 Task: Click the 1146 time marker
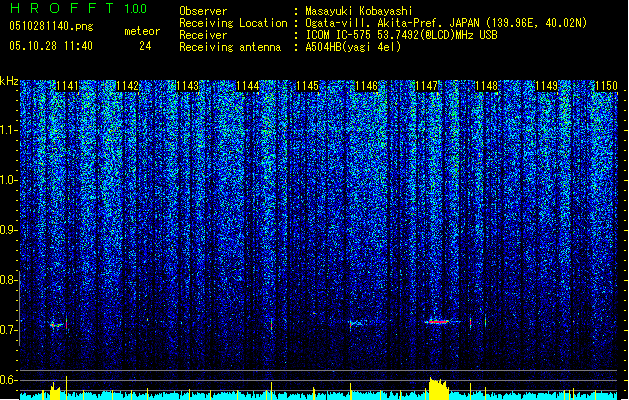coord(366,86)
